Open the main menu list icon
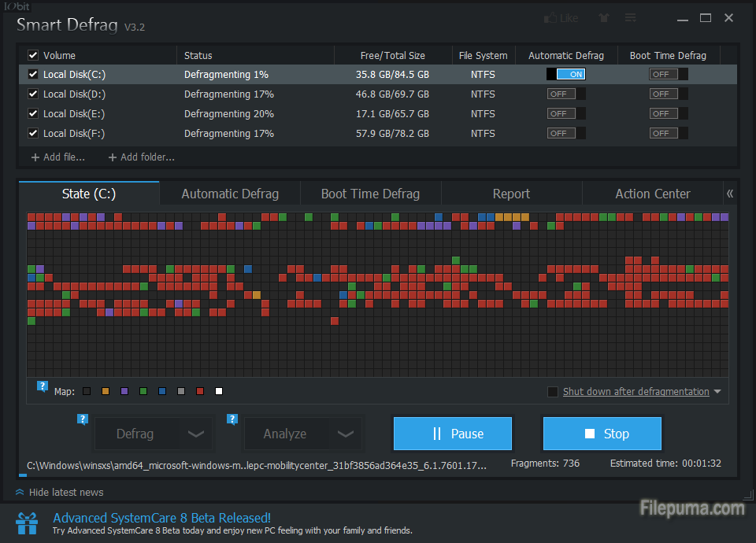This screenshot has width=756, height=543. [x=631, y=18]
